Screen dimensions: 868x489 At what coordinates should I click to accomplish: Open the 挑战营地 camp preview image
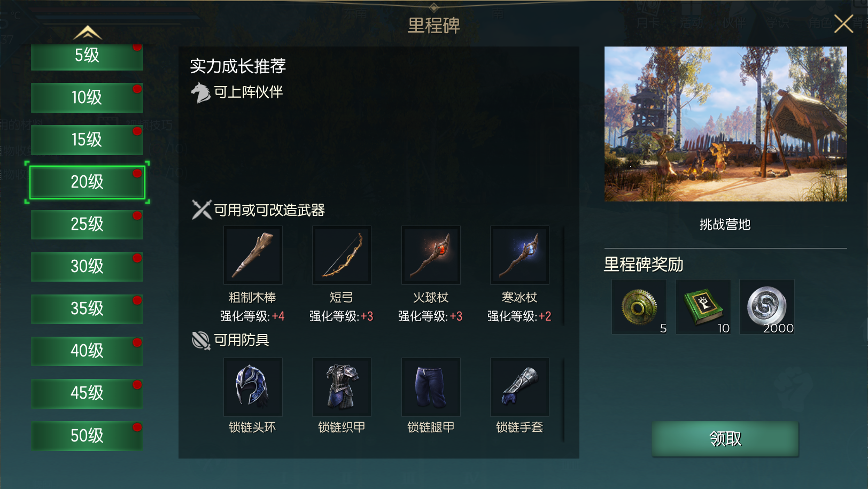pyautogui.click(x=726, y=124)
